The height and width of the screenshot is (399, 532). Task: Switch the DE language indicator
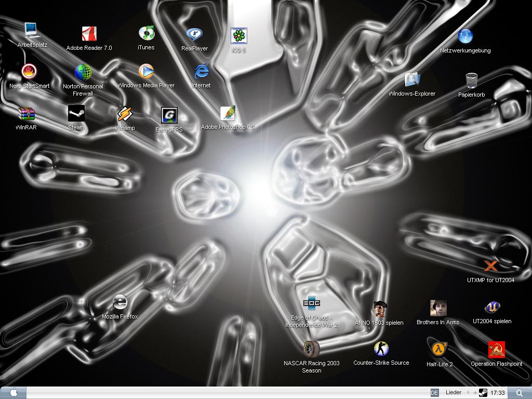[434, 393]
